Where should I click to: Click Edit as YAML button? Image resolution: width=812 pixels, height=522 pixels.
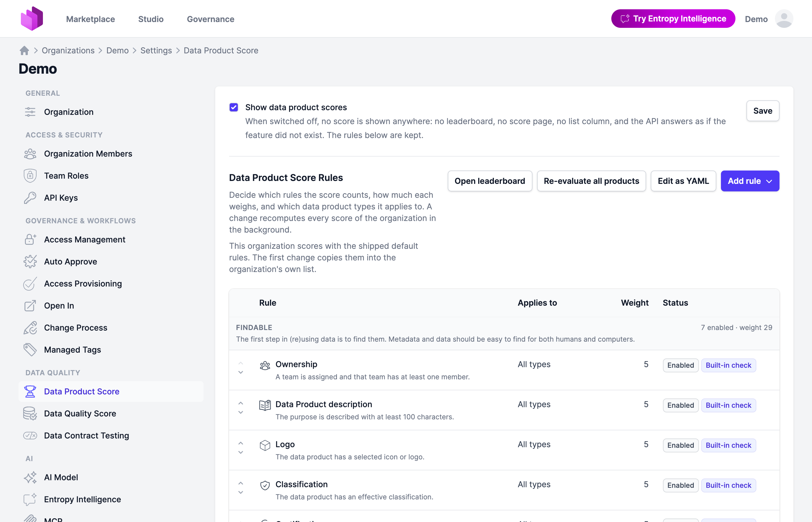pyautogui.click(x=683, y=181)
